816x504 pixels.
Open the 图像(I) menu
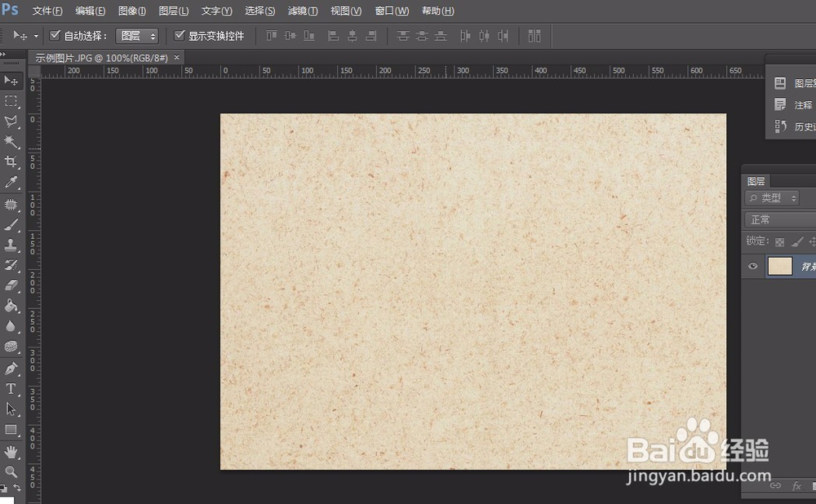pos(132,11)
